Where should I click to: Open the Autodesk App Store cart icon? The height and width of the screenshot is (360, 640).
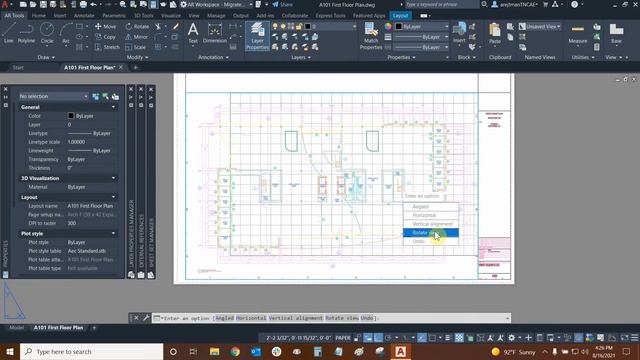click(545, 4)
